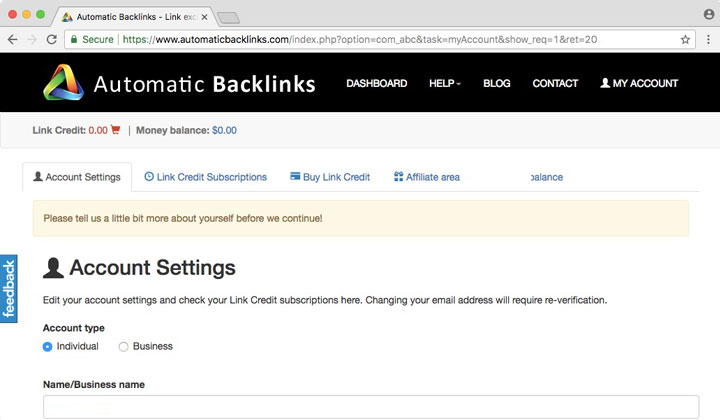Open the Affiliate area tab
The height and width of the screenshot is (420, 720).
[427, 177]
